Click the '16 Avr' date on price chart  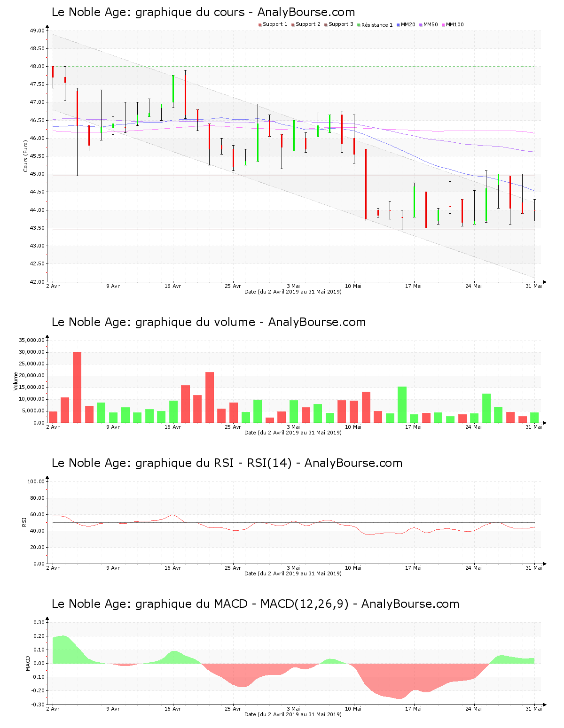pyautogui.click(x=173, y=286)
